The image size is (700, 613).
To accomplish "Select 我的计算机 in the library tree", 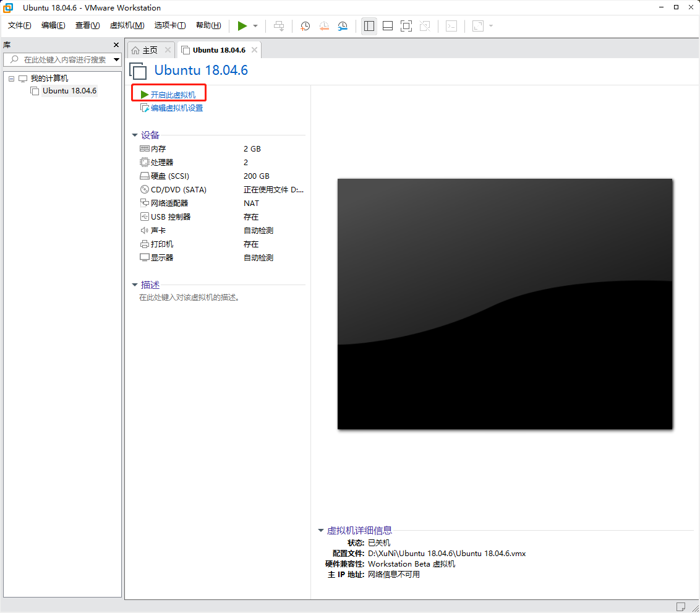I will click(49, 79).
